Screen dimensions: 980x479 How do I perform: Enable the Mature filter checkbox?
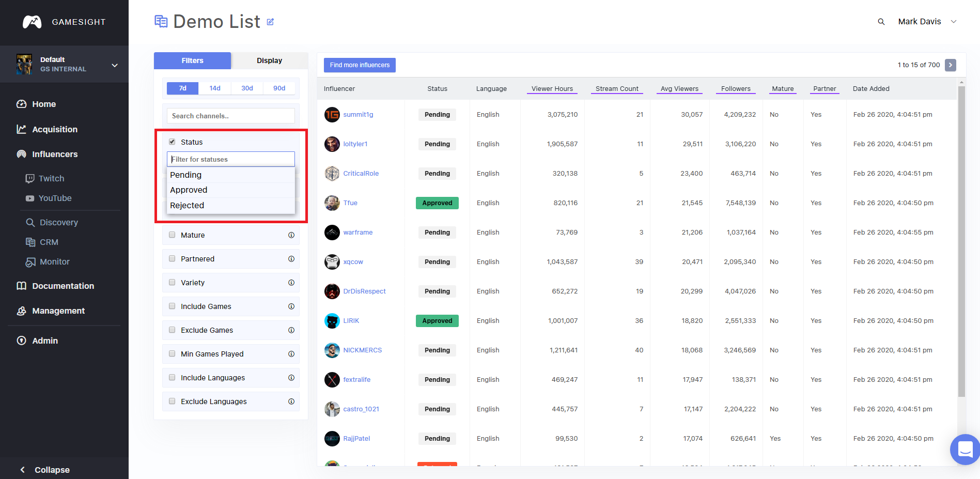(172, 235)
